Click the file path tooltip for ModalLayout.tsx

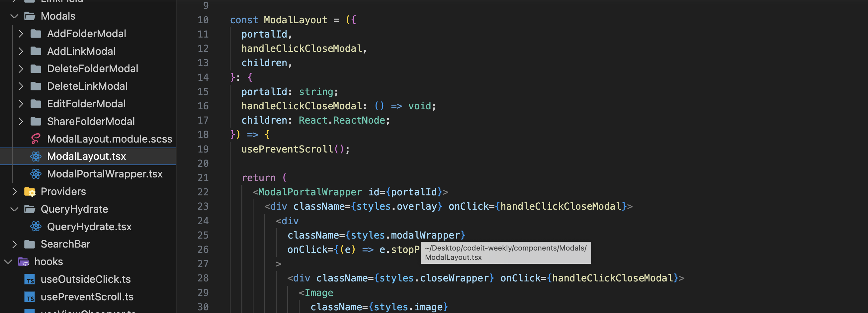[x=505, y=253]
